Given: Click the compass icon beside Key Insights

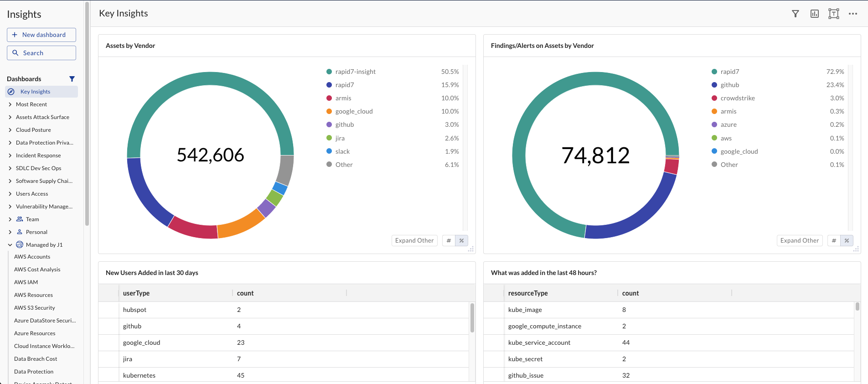Looking at the screenshot, I should click(11, 92).
